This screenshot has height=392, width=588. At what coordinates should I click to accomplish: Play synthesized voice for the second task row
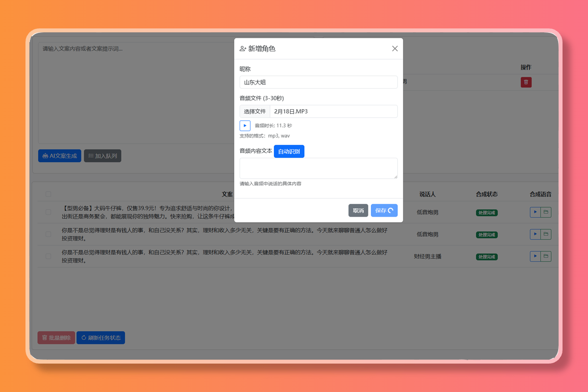click(535, 234)
